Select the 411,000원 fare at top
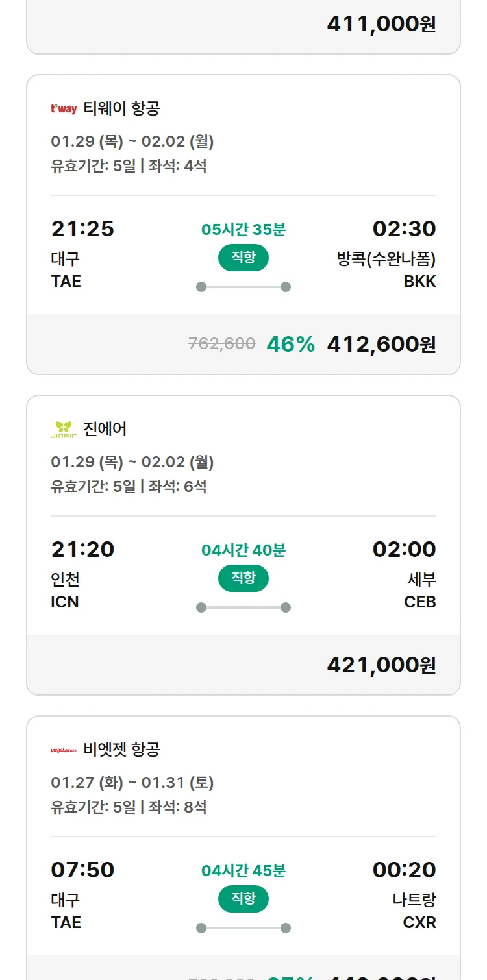The width and height of the screenshot is (487, 980). [381, 24]
